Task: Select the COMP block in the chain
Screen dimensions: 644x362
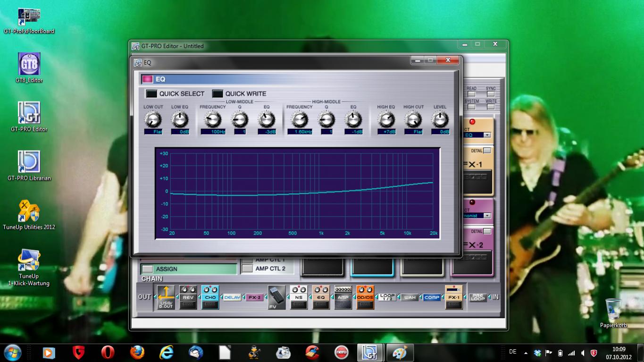Action: tap(431, 297)
